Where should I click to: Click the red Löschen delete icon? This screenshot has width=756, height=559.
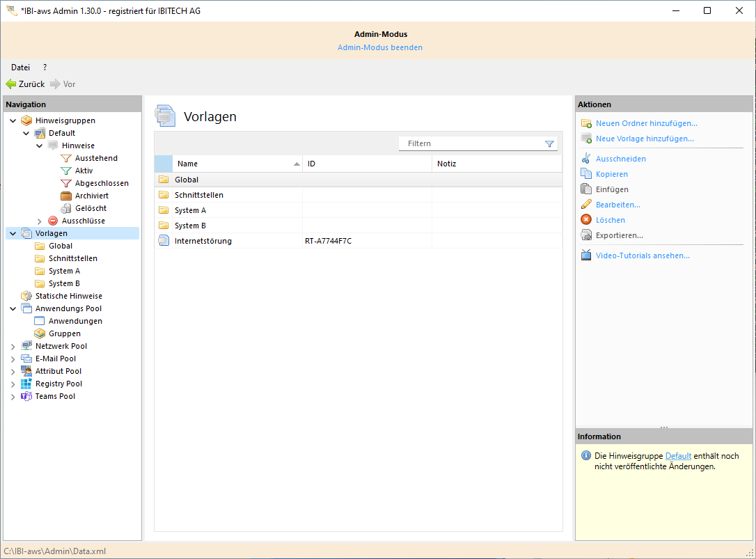(x=586, y=220)
